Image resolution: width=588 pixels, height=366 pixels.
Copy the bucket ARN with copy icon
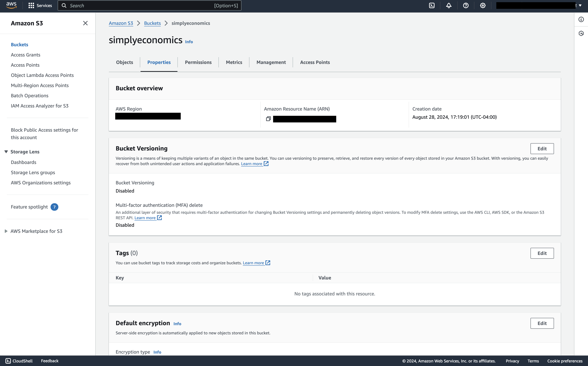click(268, 119)
